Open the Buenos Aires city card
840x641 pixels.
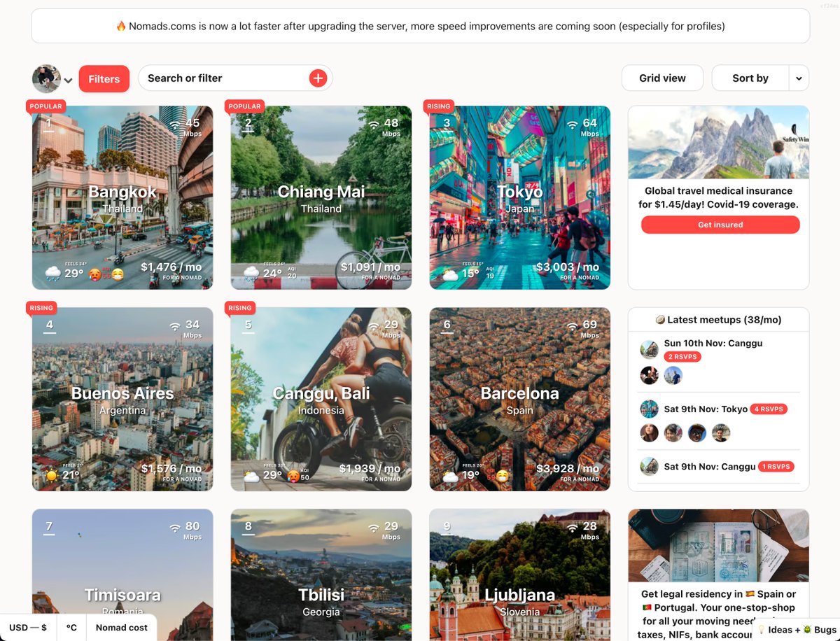122,399
